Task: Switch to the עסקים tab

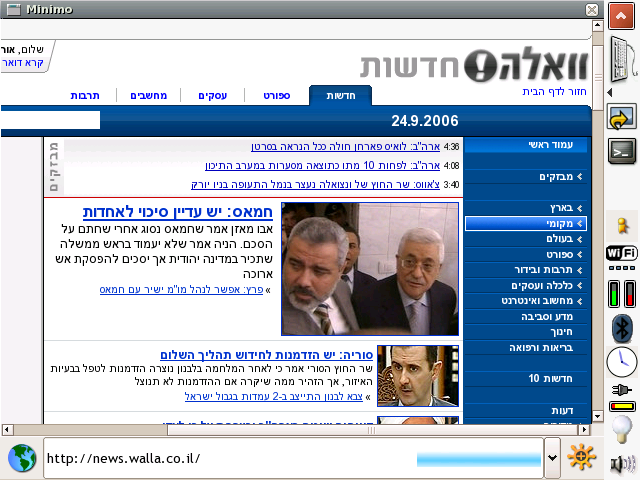Action: pyautogui.click(x=212, y=95)
